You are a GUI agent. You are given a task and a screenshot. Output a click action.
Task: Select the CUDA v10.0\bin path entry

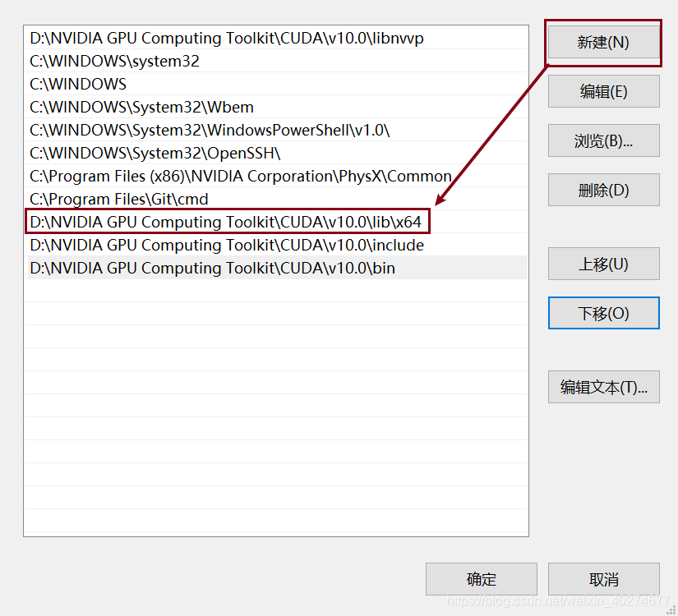click(276, 268)
